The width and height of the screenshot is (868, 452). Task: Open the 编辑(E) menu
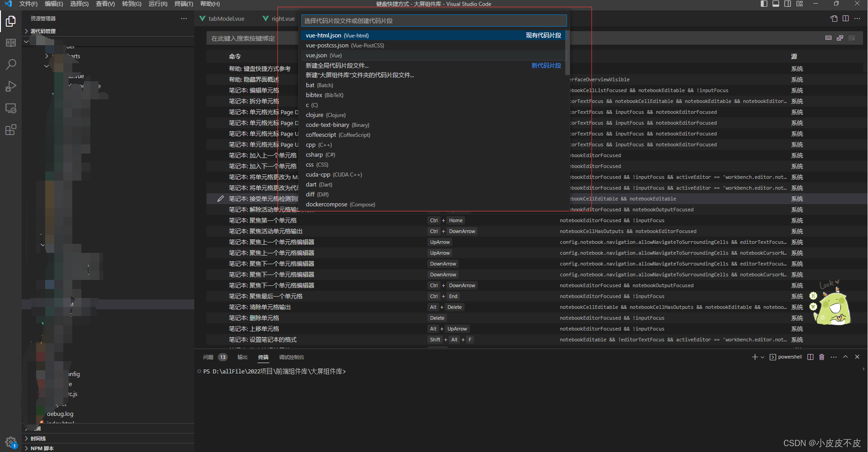54,4
